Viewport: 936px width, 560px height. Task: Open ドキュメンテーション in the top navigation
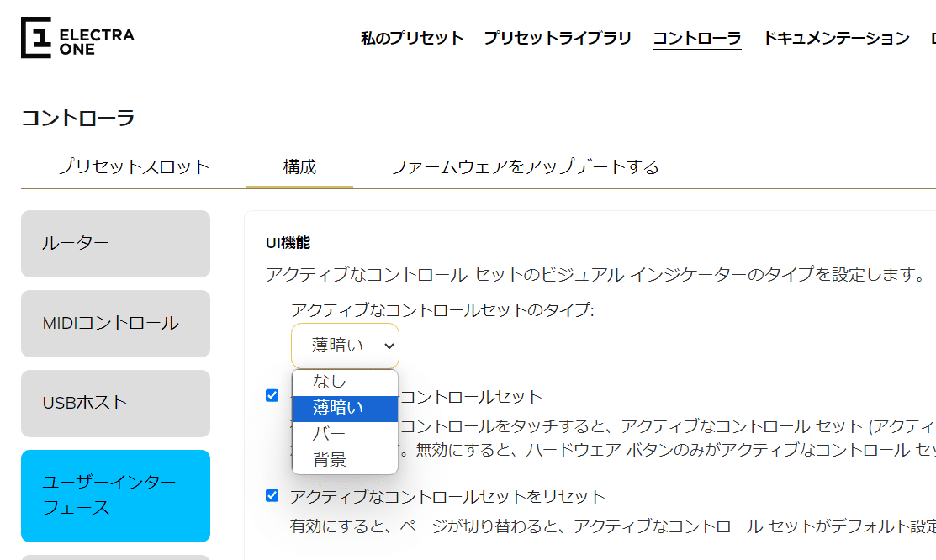pyautogui.click(x=835, y=38)
